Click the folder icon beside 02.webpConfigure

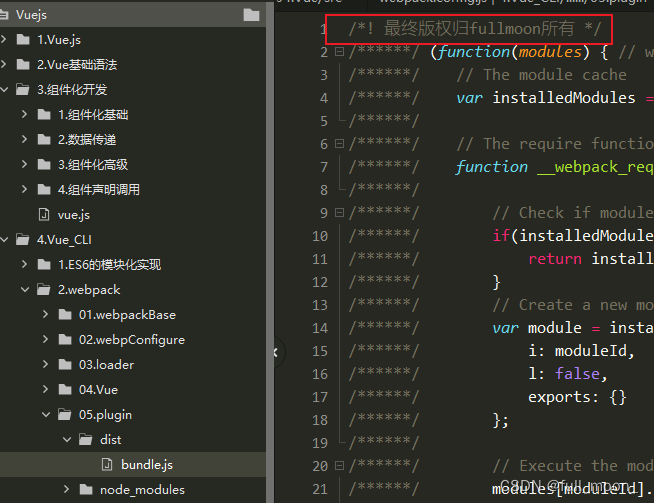[x=65, y=340]
